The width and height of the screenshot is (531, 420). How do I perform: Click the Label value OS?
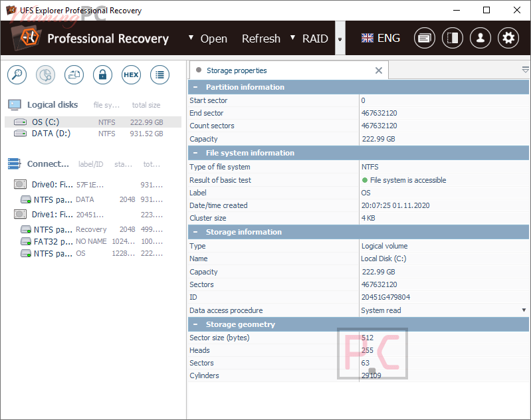(366, 193)
